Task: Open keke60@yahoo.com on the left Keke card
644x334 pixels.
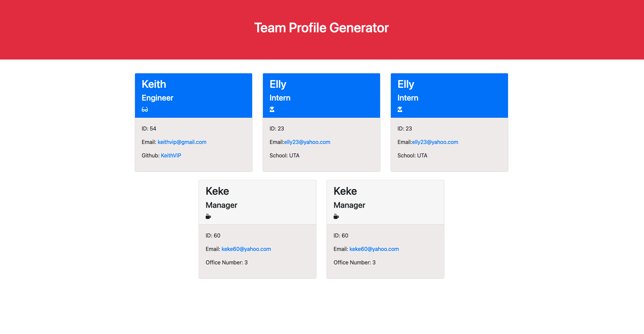Action: point(246,249)
